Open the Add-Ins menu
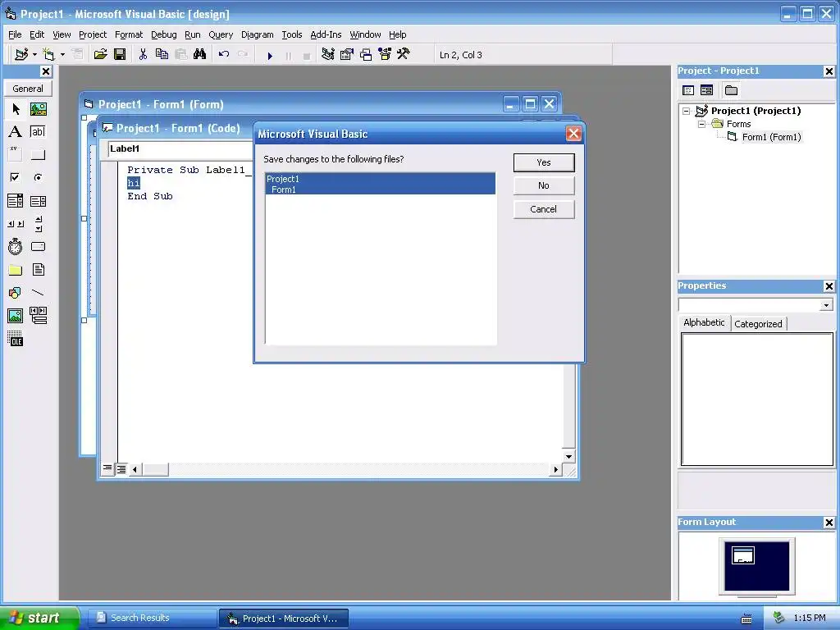840x630 pixels. pos(326,34)
